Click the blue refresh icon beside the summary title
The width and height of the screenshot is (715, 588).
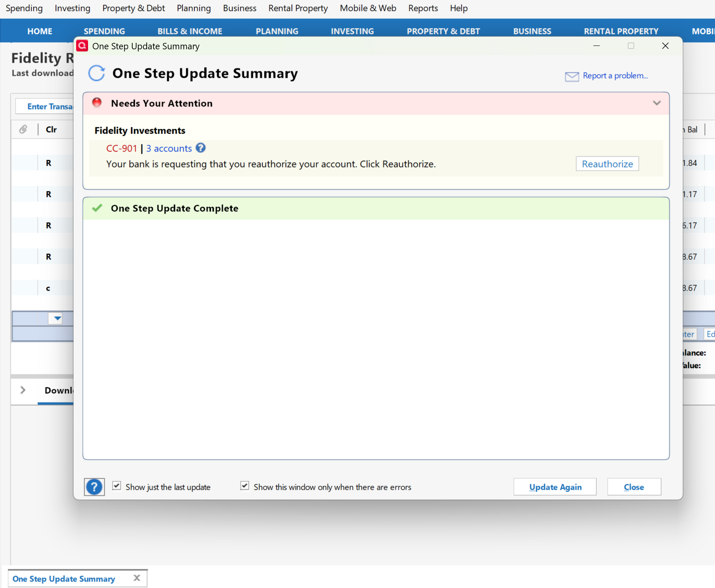(x=96, y=73)
